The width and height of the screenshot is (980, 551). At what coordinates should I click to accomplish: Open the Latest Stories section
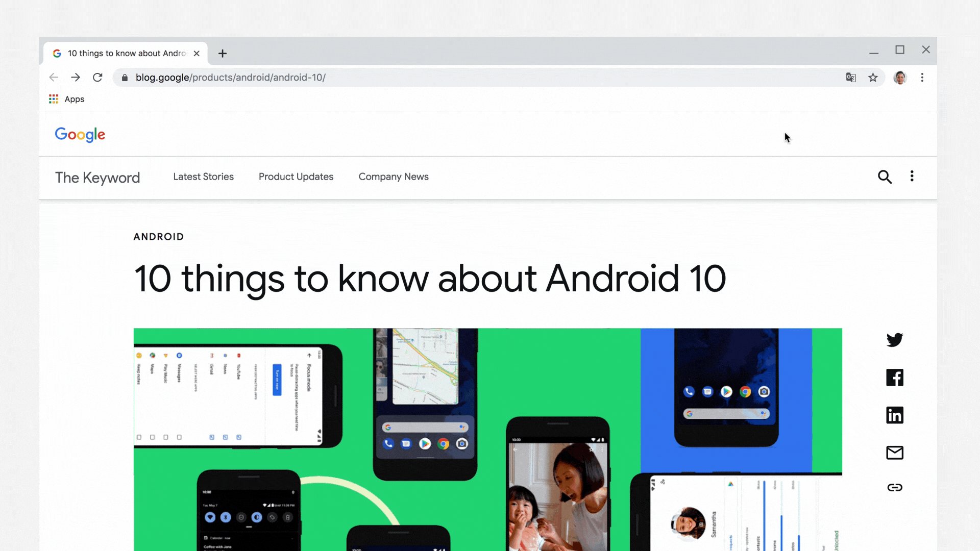click(203, 177)
